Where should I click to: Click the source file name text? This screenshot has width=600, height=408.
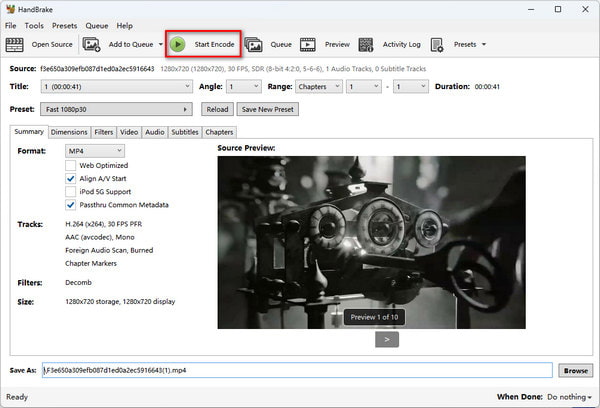coord(97,69)
